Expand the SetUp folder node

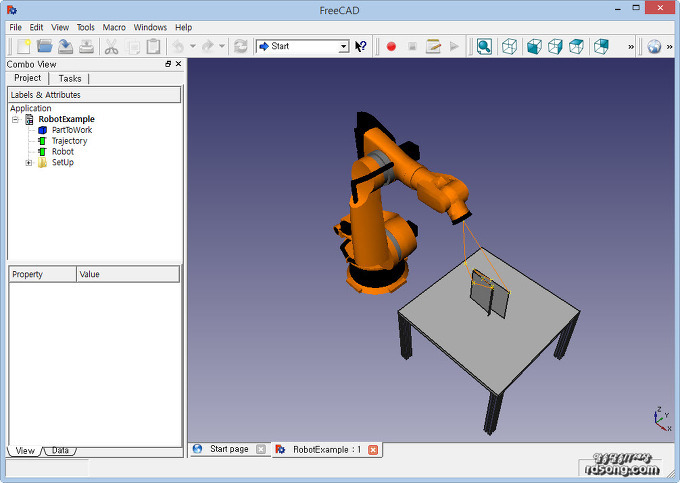[x=29, y=163]
